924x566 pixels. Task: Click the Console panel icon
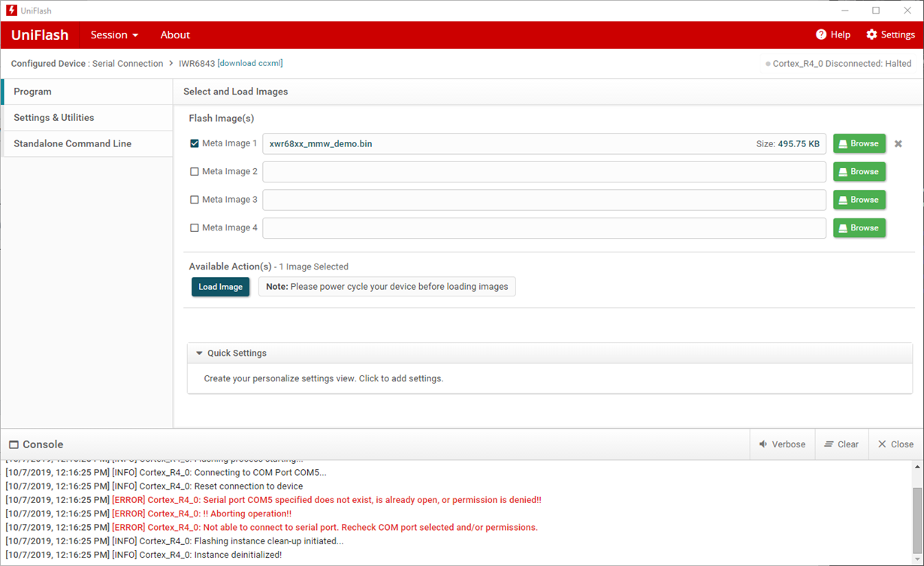pyautogui.click(x=14, y=444)
